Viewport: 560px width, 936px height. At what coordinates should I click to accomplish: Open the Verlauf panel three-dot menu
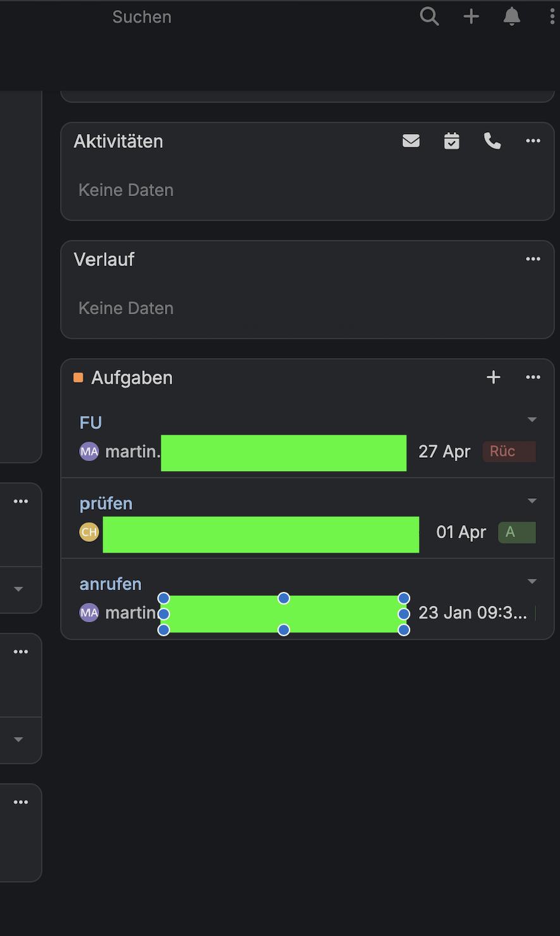(x=533, y=259)
